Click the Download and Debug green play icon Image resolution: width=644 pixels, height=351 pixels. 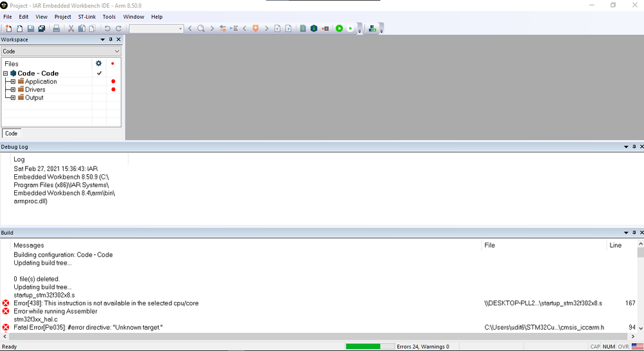(339, 28)
